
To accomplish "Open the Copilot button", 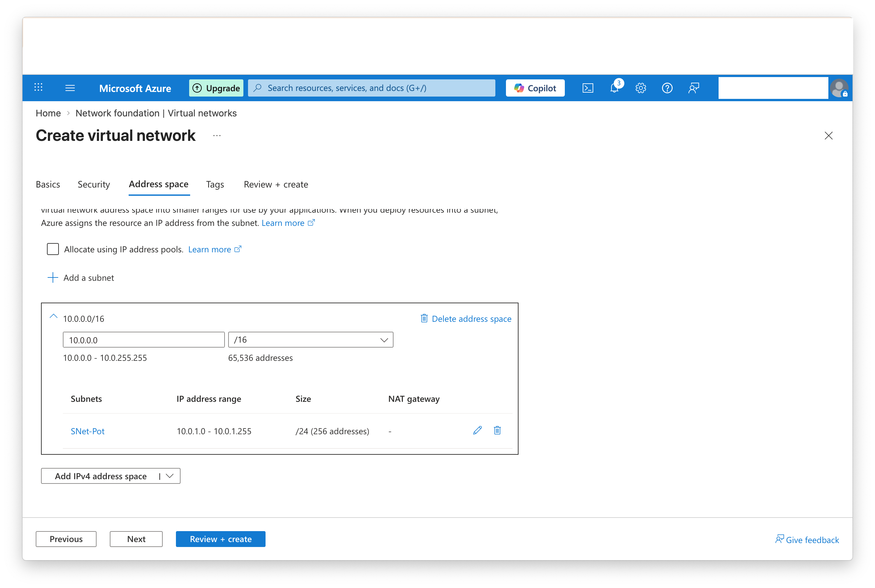I will (x=535, y=88).
